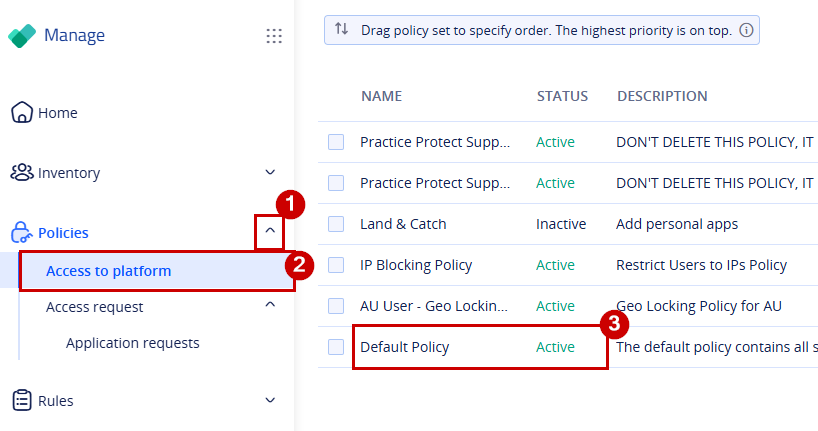Expand the Rules section chevron
Viewport: 818px width, 431px height.
click(x=270, y=400)
